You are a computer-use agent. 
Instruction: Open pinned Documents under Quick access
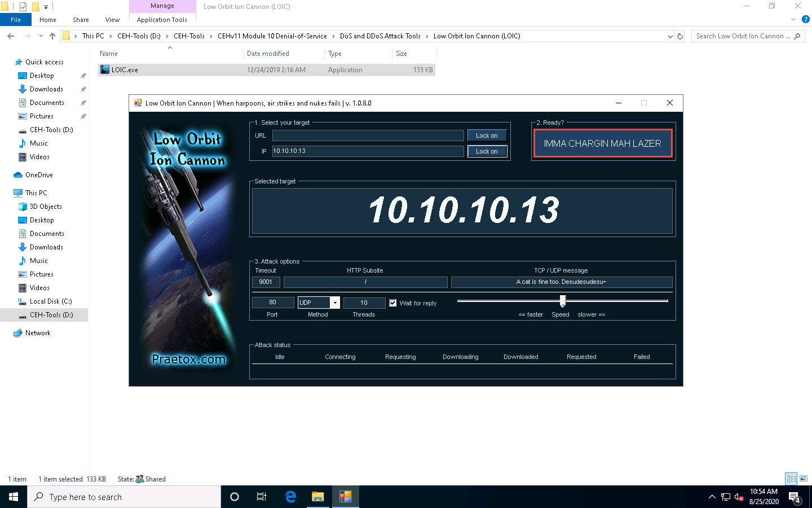(47, 103)
